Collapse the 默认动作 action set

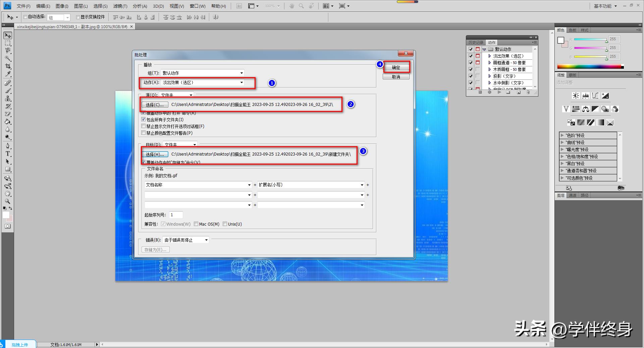coord(484,49)
